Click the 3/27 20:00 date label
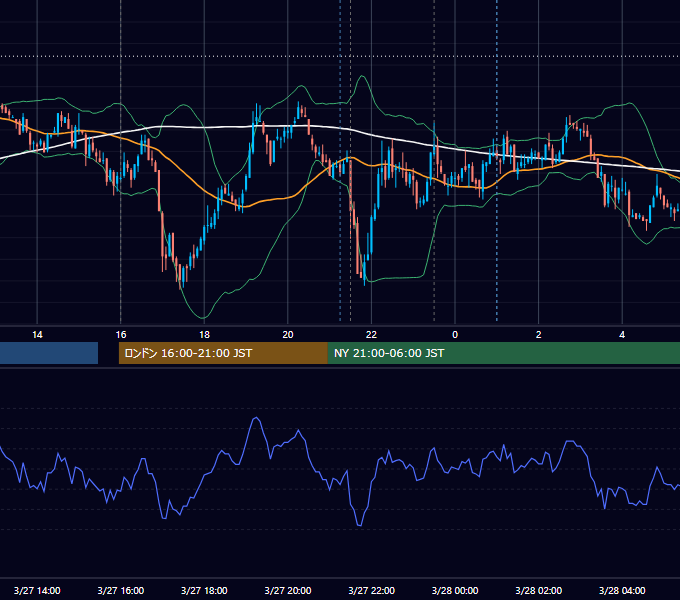 [288, 590]
